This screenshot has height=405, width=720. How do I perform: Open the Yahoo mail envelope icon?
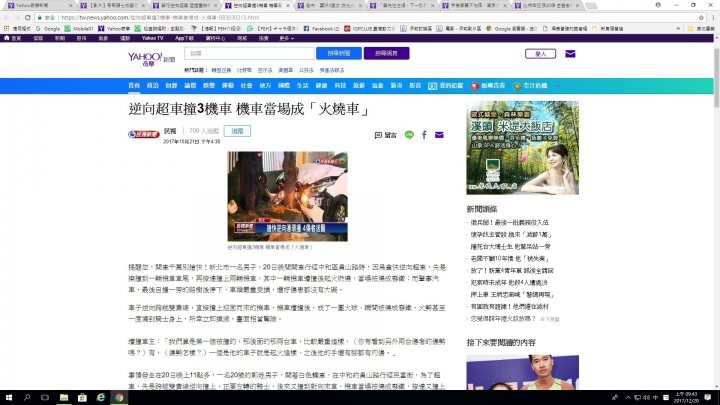pos(570,54)
